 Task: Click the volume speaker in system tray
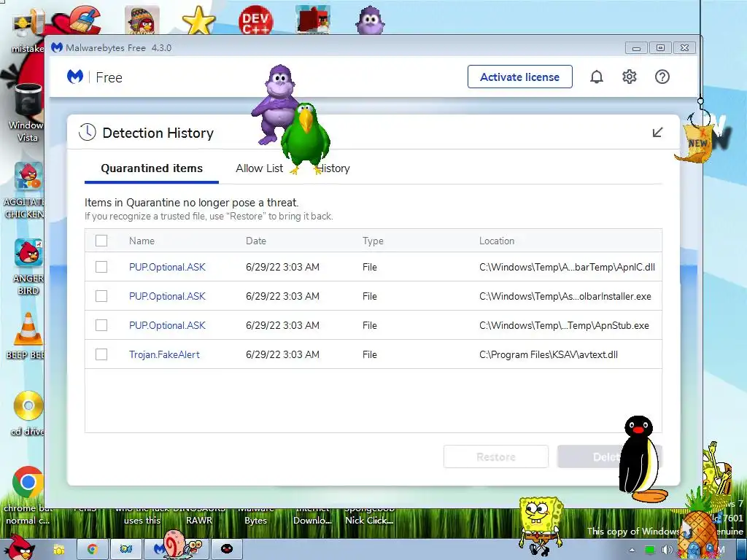[x=668, y=551]
